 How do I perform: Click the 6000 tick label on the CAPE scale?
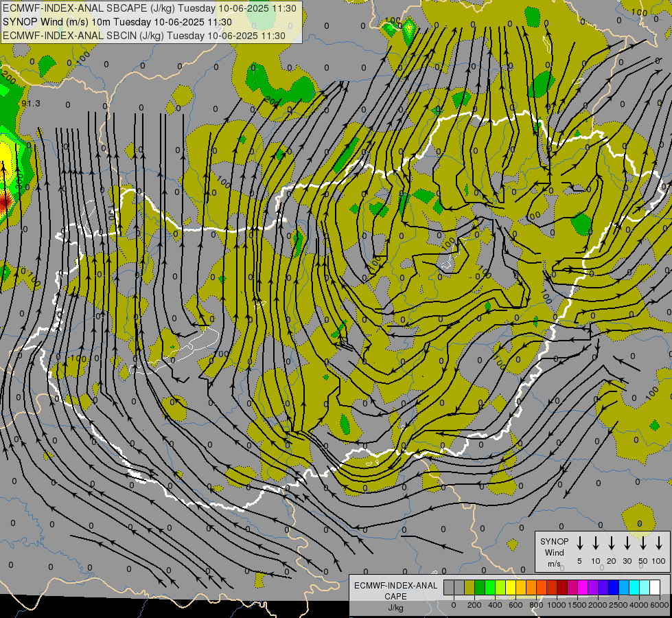coord(660,605)
